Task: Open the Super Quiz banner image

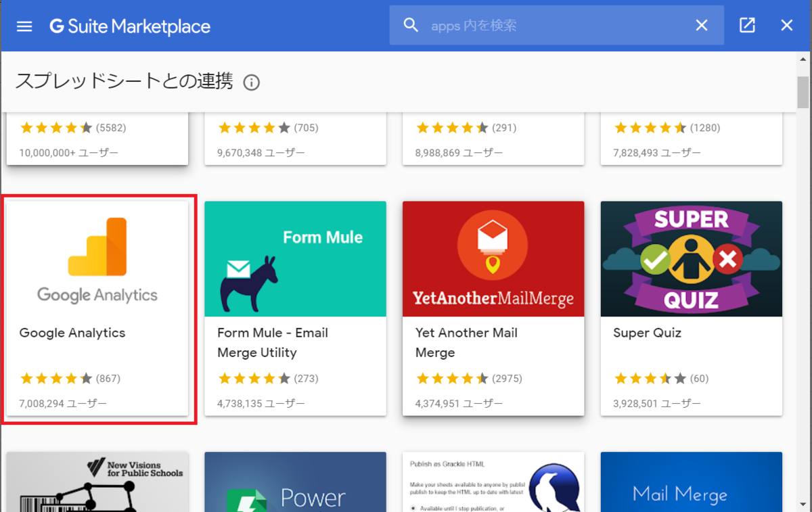Action: click(x=692, y=259)
